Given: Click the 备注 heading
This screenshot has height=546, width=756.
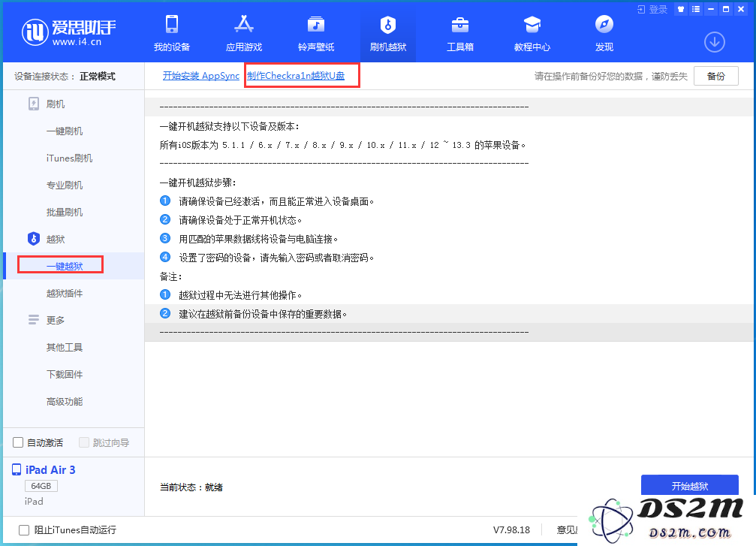Looking at the screenshot, I should pyautogui.click(x=171, y=276).
